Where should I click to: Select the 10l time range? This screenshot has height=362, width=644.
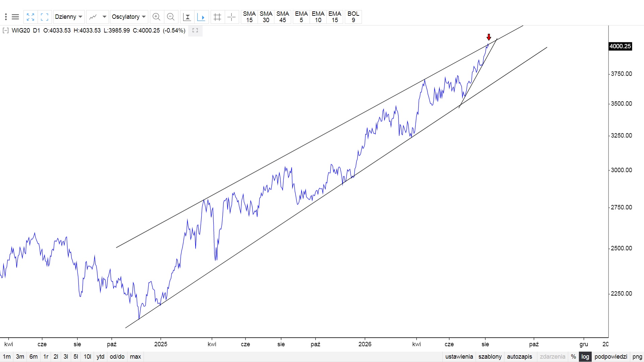[x=88, y=357]
